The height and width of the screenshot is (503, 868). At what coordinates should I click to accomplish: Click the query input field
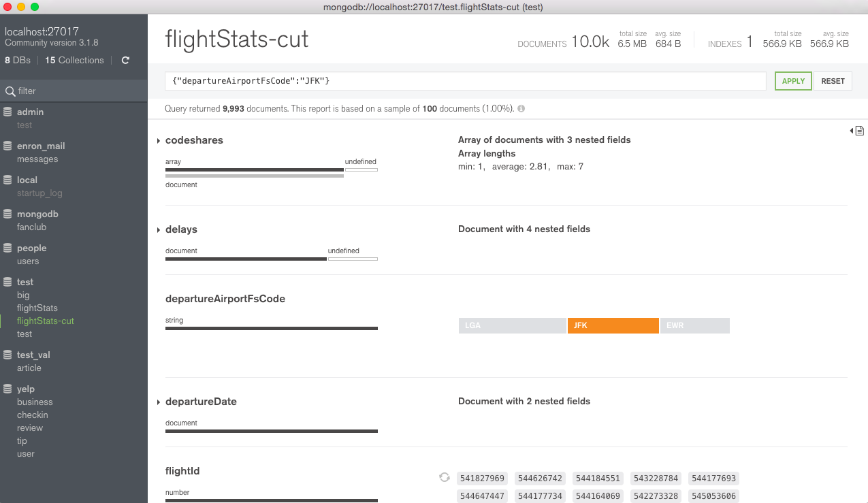tap(465, 81)
